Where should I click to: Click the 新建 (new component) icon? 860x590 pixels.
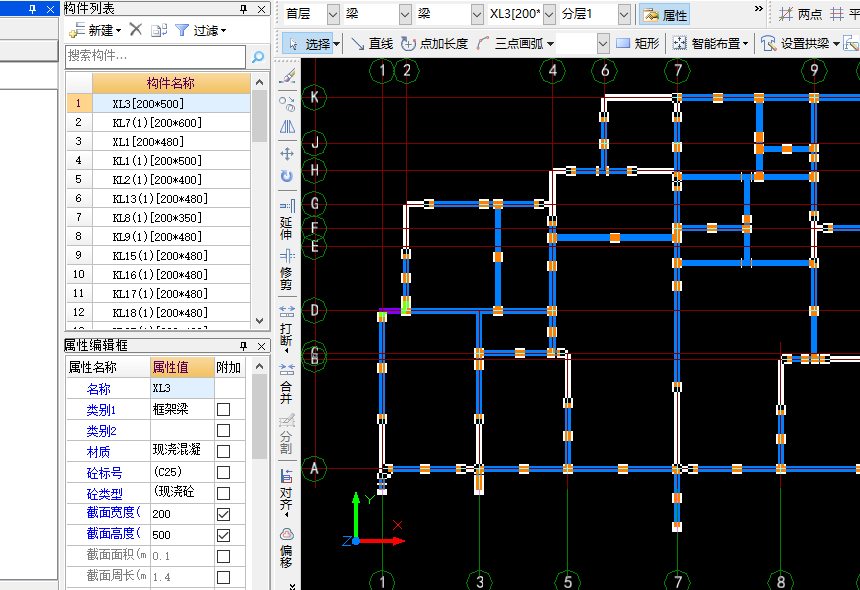[76, 31]
